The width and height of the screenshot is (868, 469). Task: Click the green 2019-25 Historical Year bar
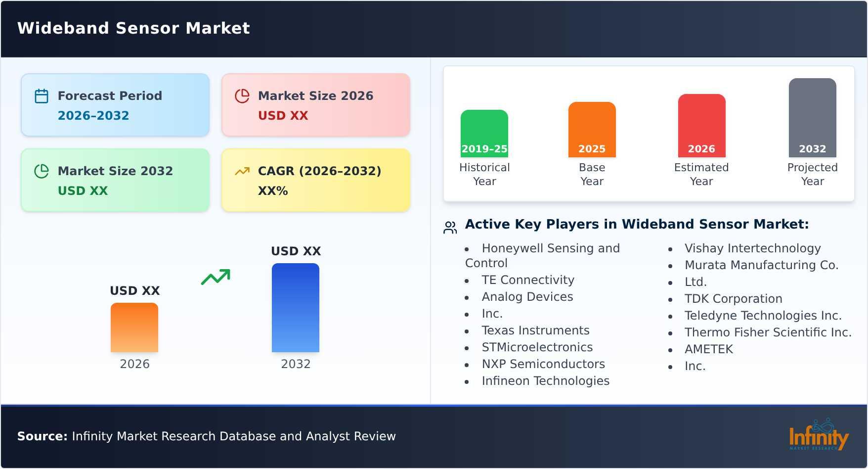click(x=484, y=134)
